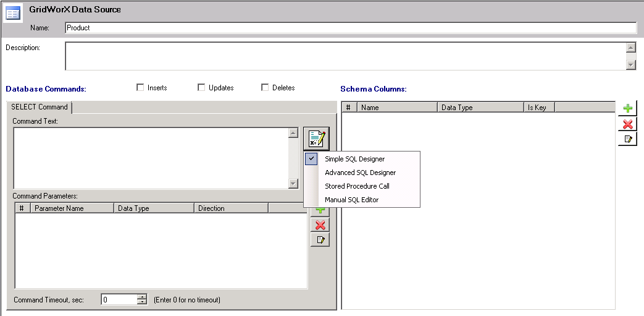Screen dimensions: 644x316
Task: Click the Name field containing Product
Action: pos(351,28)
